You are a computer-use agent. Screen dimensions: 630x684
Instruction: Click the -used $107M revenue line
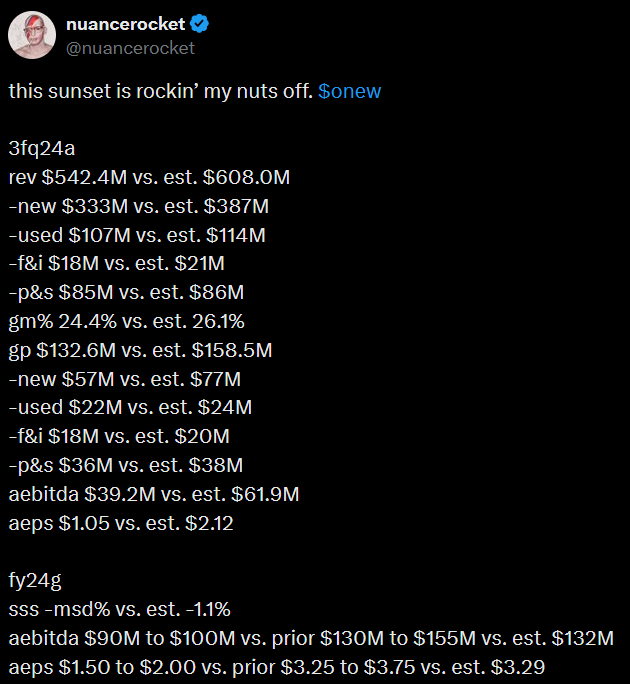pos(137,235)
